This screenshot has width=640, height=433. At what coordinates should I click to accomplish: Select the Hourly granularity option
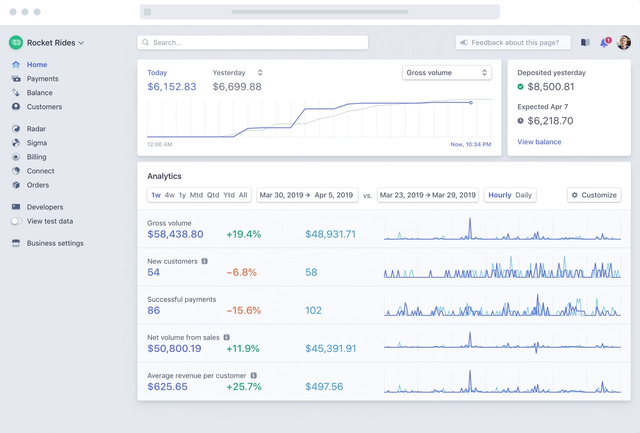[500, 195]
